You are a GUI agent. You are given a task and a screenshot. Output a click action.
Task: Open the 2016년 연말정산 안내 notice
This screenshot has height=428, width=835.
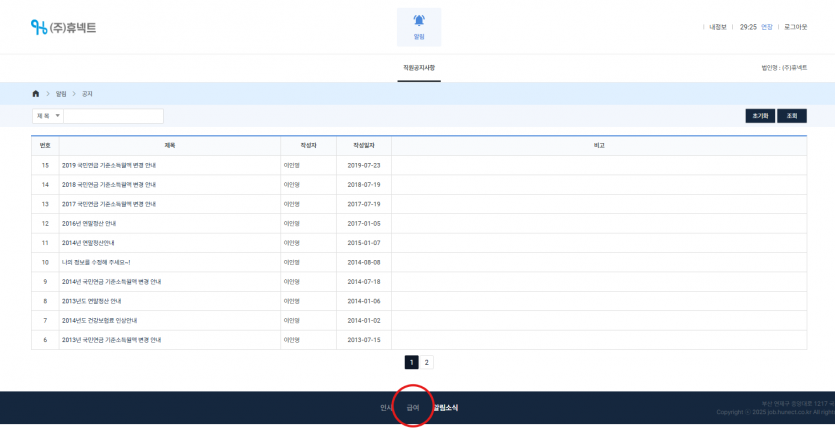(x=89, y=223)
